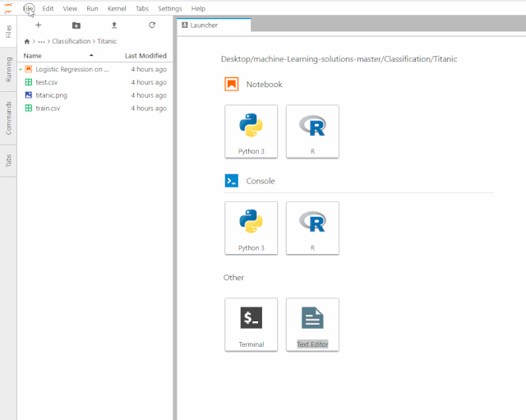This screenshot has width=526, height=420.
Task: Open a Python 3 console
Action: [x=251, y=228]
